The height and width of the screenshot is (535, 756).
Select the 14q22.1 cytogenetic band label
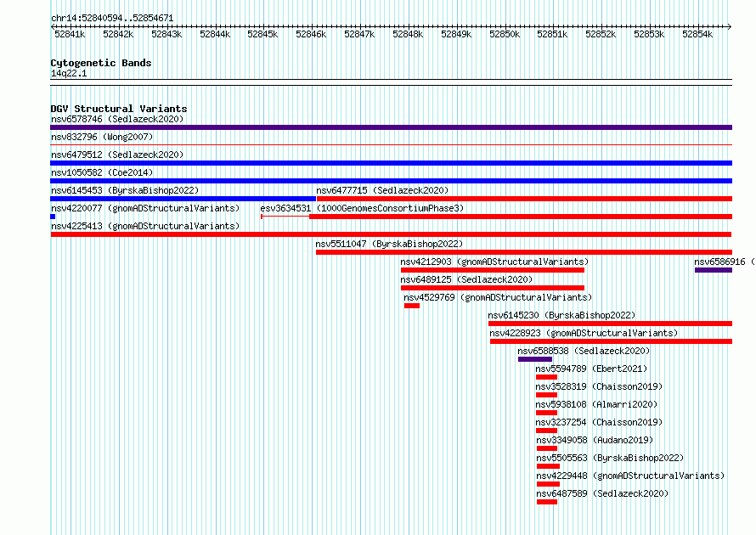click(69, 73)
